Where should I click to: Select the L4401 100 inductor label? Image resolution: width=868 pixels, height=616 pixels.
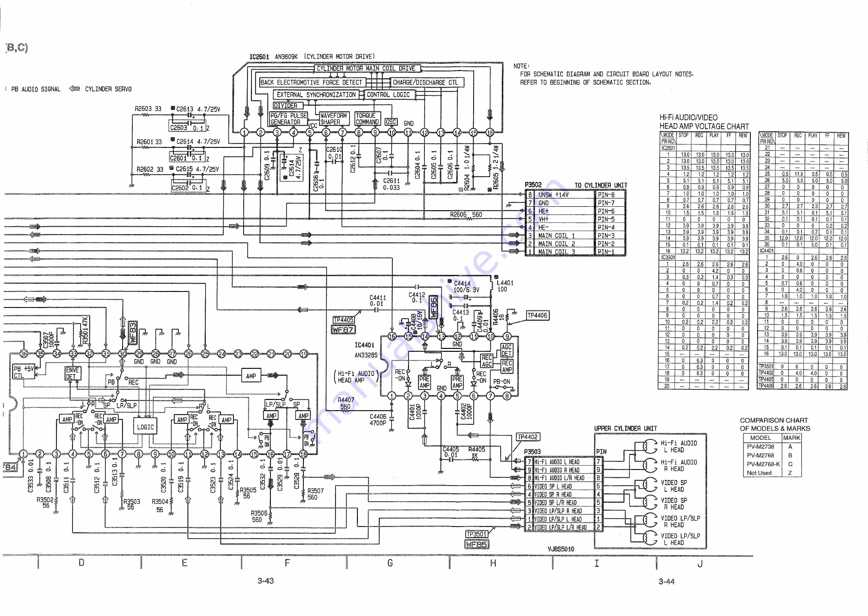(x=505, y=286)
